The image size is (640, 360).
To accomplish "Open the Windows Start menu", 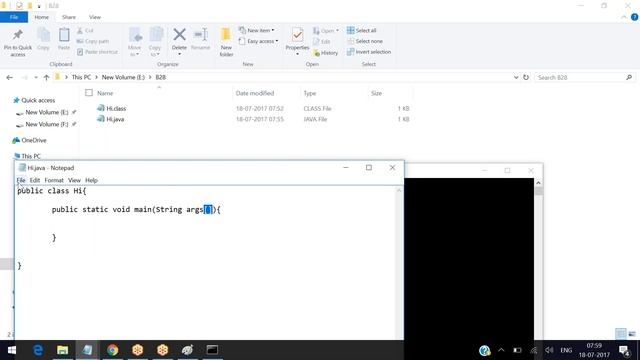I will 12,350.
